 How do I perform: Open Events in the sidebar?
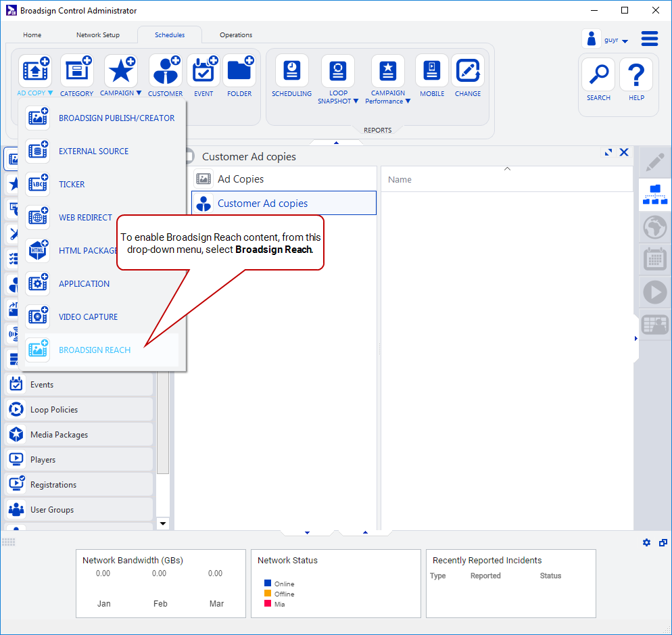[x=79, y=385]
